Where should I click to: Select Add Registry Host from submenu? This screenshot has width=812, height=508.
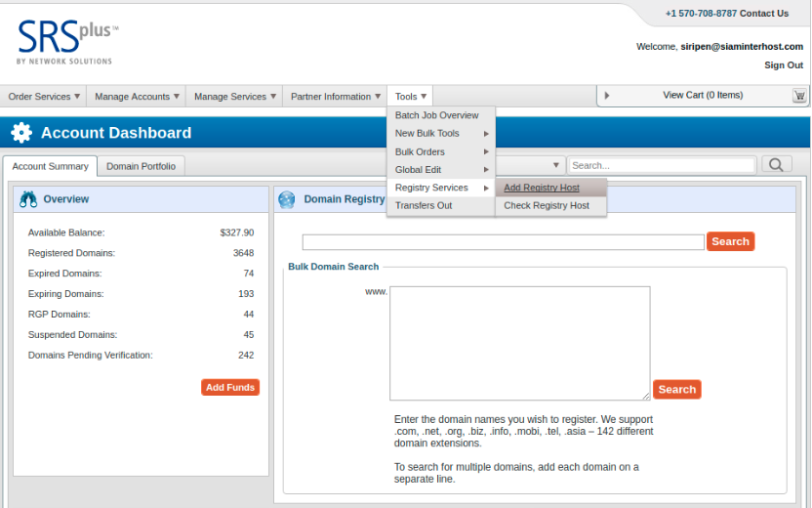point(542,188)
